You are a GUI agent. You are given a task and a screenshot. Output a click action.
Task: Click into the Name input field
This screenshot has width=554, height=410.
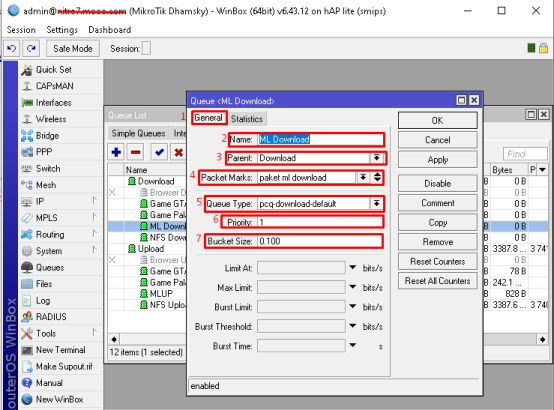tap(320, 139)
